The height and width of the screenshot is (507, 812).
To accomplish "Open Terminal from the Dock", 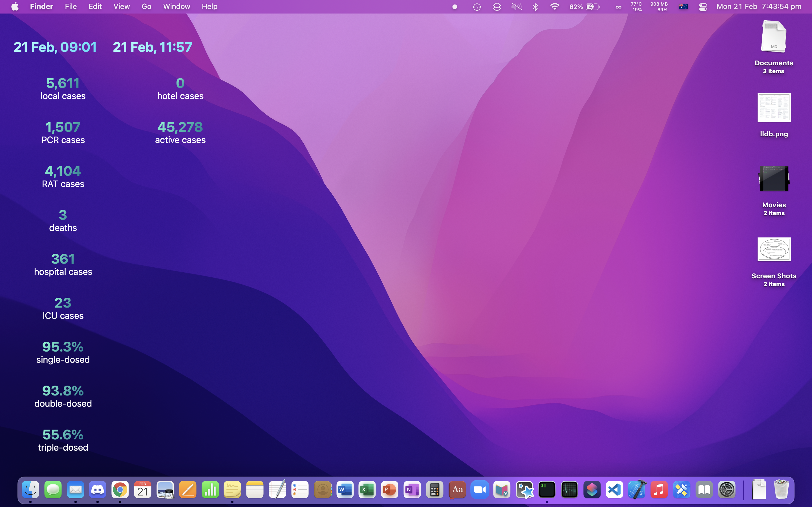I will coord(547,490).
